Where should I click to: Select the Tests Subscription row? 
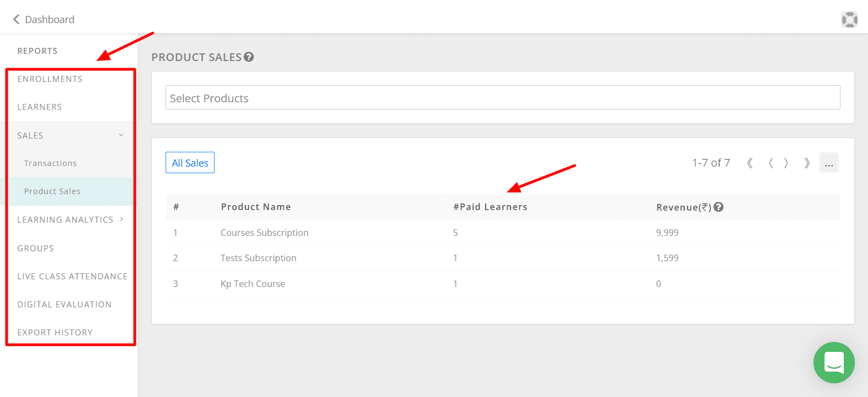coord(503,258)
